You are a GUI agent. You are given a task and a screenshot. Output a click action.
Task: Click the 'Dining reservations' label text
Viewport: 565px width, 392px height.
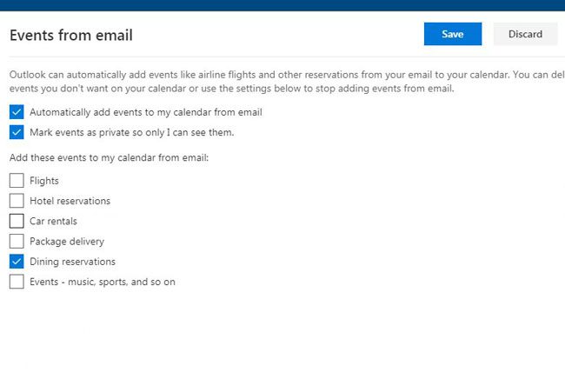[72, 262]
